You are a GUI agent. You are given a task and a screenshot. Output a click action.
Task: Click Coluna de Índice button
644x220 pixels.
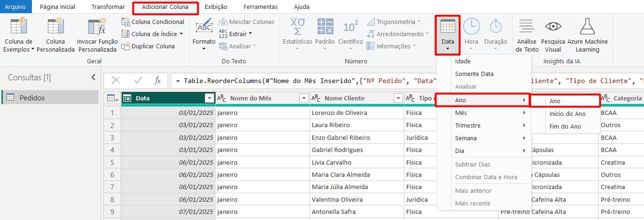click(153, 34)
